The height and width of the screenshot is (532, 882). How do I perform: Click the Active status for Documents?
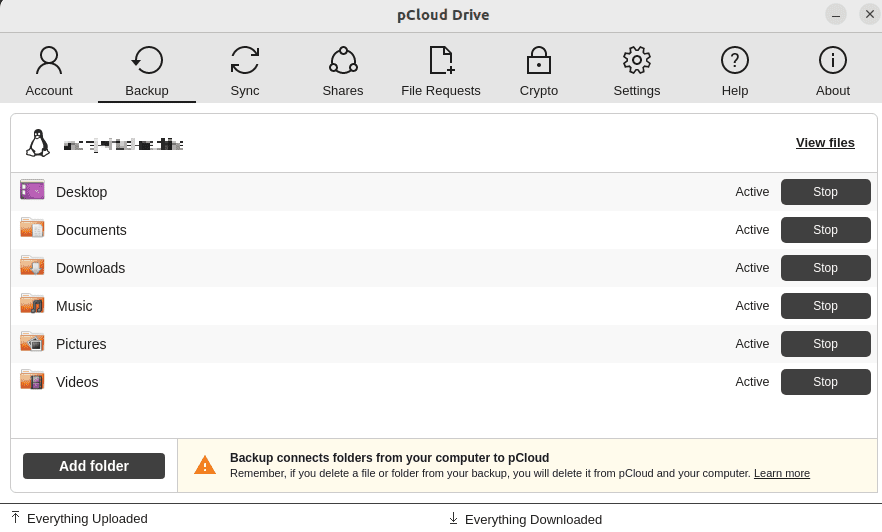click(x=752, y=230)
